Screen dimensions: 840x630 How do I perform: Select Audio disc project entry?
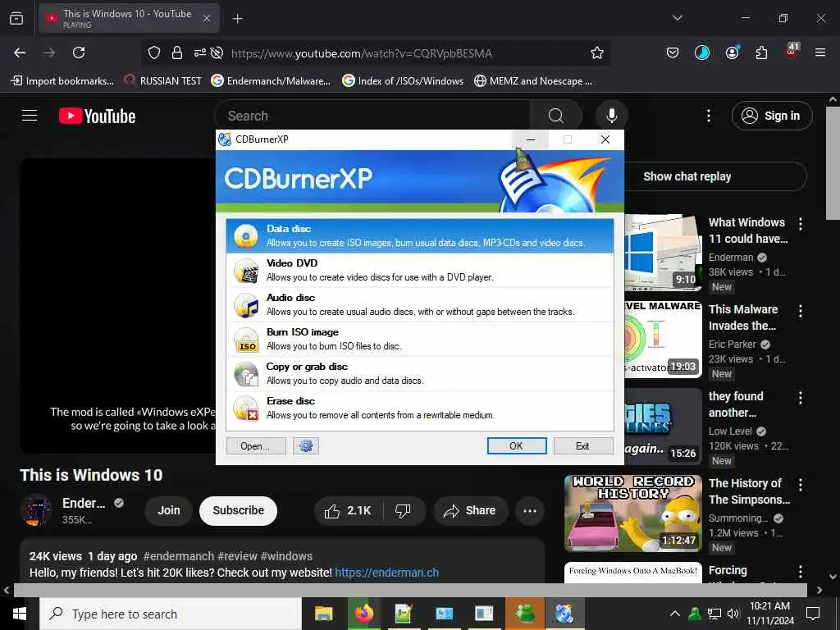click(x=420, y=304)
